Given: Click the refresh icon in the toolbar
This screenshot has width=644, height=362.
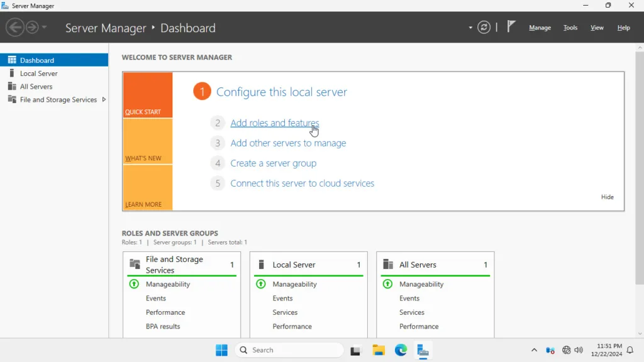Looking at the screenshot, I should point(483,27).
